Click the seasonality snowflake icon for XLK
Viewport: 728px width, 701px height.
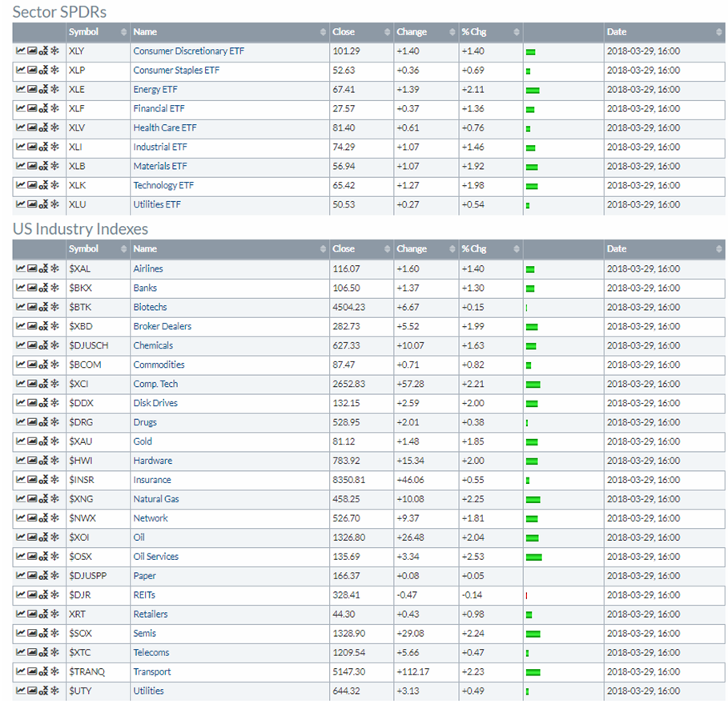coord(54,186)
